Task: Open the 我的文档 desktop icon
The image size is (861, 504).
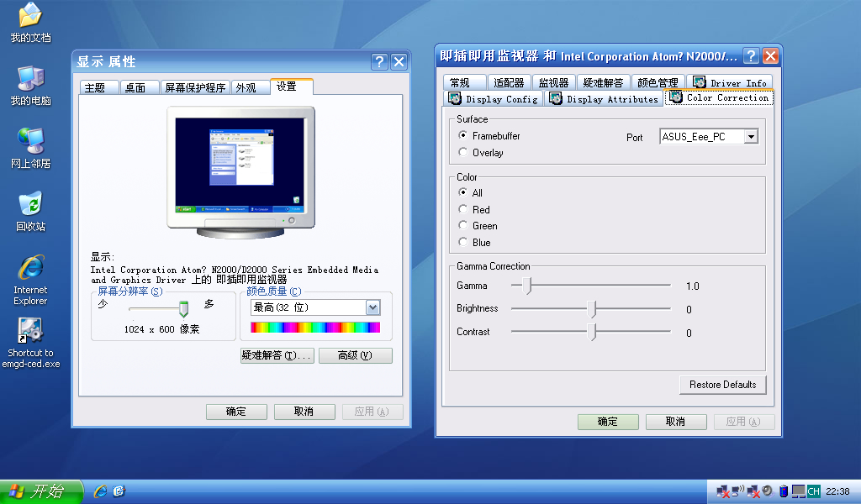Action: pos(30,17)
